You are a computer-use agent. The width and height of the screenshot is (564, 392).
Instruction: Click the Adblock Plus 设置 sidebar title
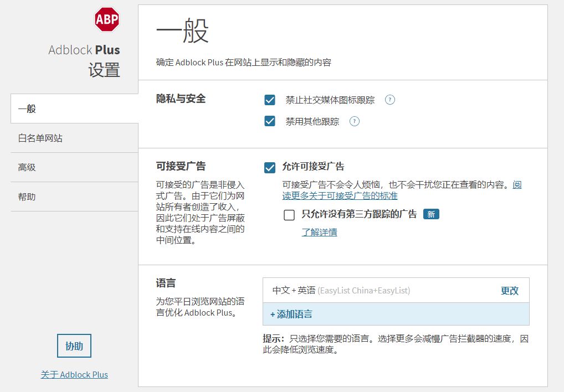point(84,60)
